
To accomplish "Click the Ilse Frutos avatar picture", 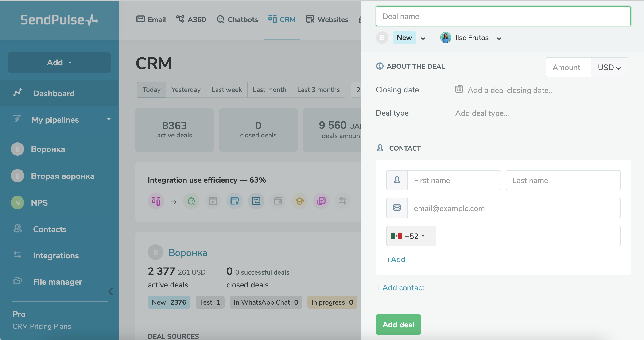I will pyautogui.click(x=445, y=38).
